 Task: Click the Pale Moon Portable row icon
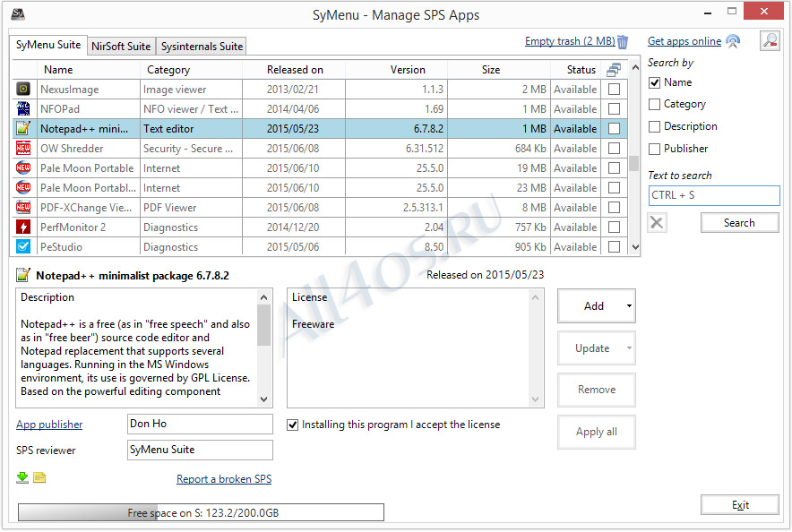[x=23, y=168]
